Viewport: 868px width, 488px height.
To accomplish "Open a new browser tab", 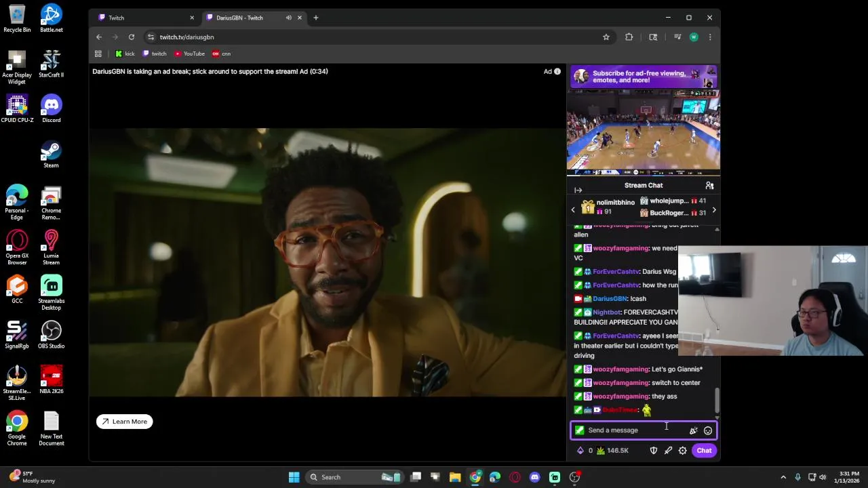I will (316, 18).
